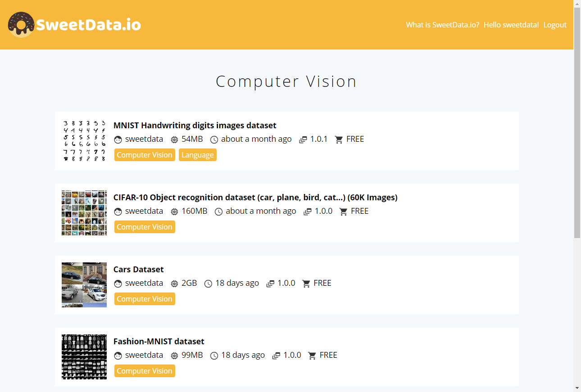Click the scrollbar down arrow
The width and height of the screenshot is (581, 392).
(x=577, y=387)
